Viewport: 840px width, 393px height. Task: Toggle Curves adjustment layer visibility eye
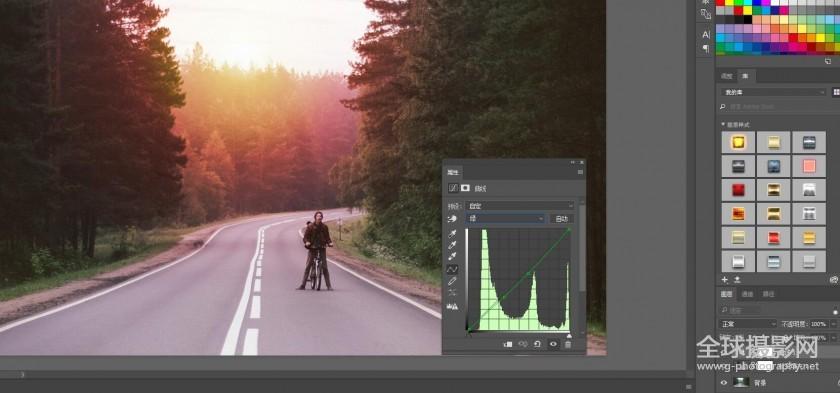(553, 344)
